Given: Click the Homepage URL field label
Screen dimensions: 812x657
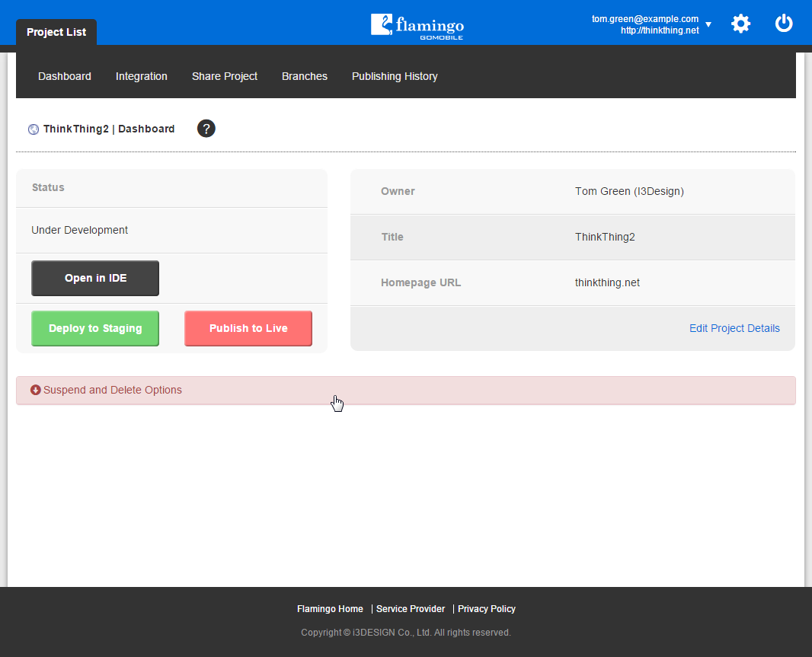Looking at the screenshot, I should (420, 282).
